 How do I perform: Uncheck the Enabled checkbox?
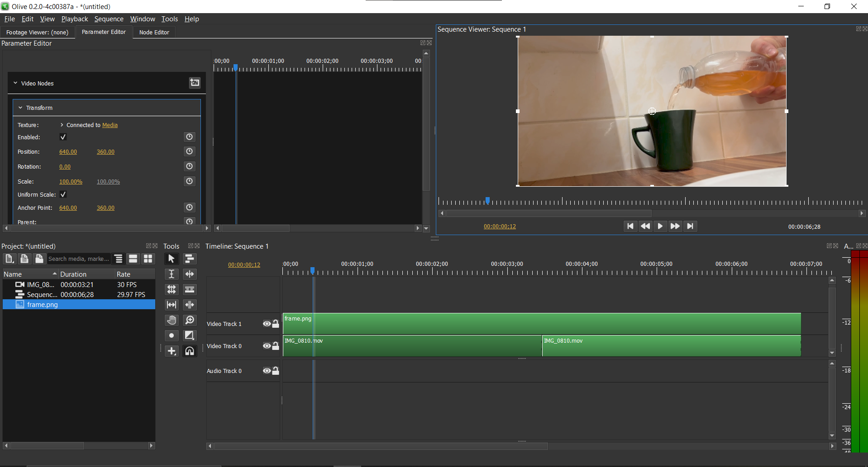tap(63, 137)
